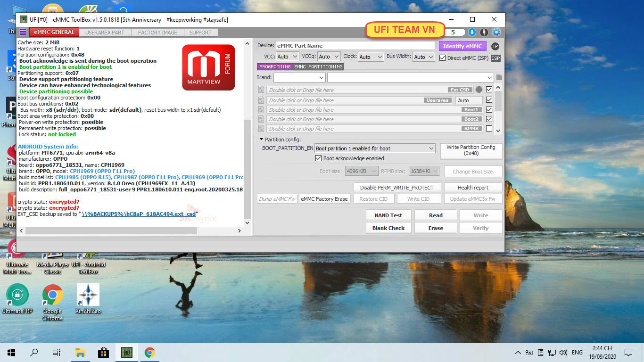Open the notification center icon
The height and width of the screenshot is (362, 644).
pos(628,353)
